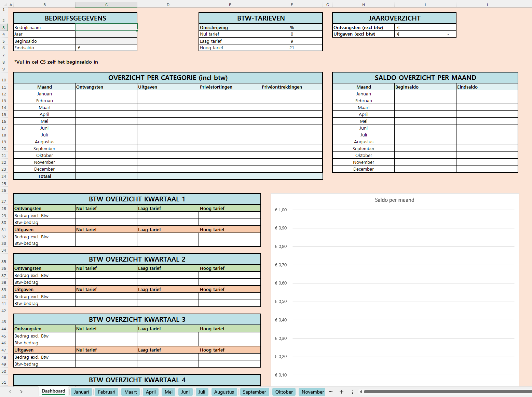Add a new sheet with plus icon
Image resolution: width=532 pixels, height=397 pixels.
(341, 392)
